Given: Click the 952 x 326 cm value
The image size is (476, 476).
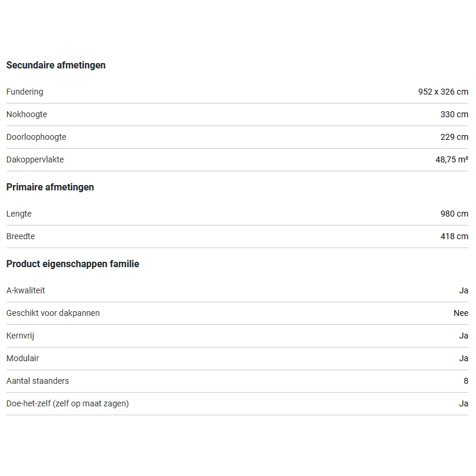Looking at the screenshot, I should point(443,92).
